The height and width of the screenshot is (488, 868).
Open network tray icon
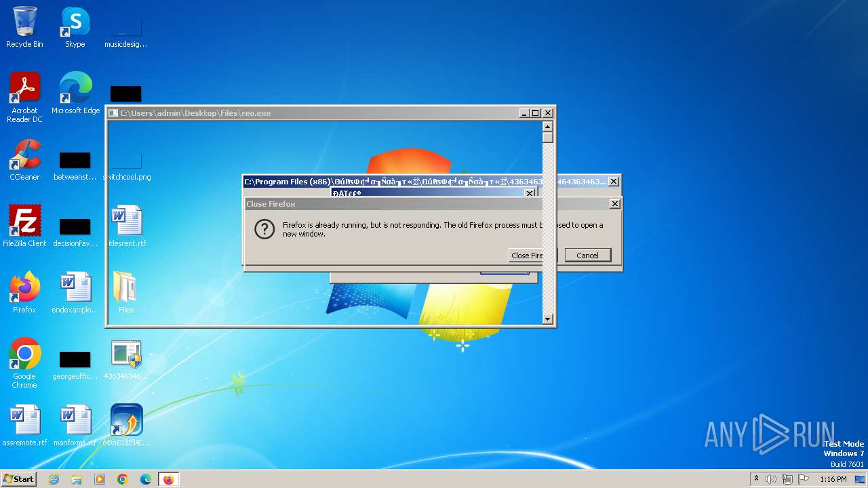tap(787, 479)
